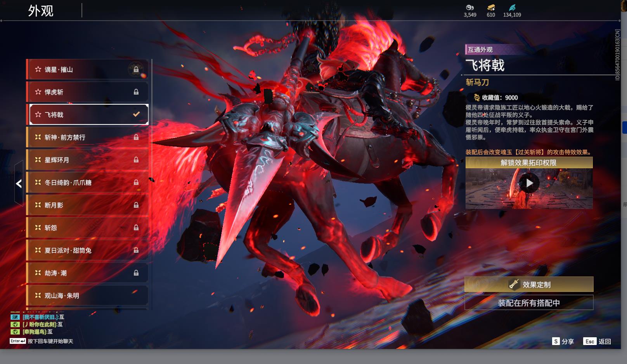Image resolution: width=627 pixels, height=364 pixels.
Task: Play the skill effect preview video
Action: coord(529,183)
